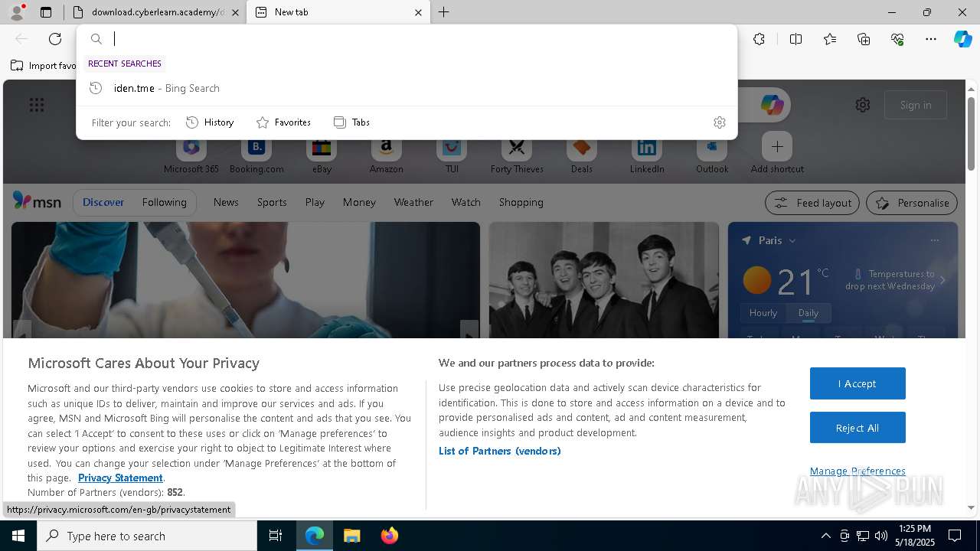Image resolution: width=980 pixels, height=551 pixels.
Task: Open Manage Preferences link
Action: [857, 471]
